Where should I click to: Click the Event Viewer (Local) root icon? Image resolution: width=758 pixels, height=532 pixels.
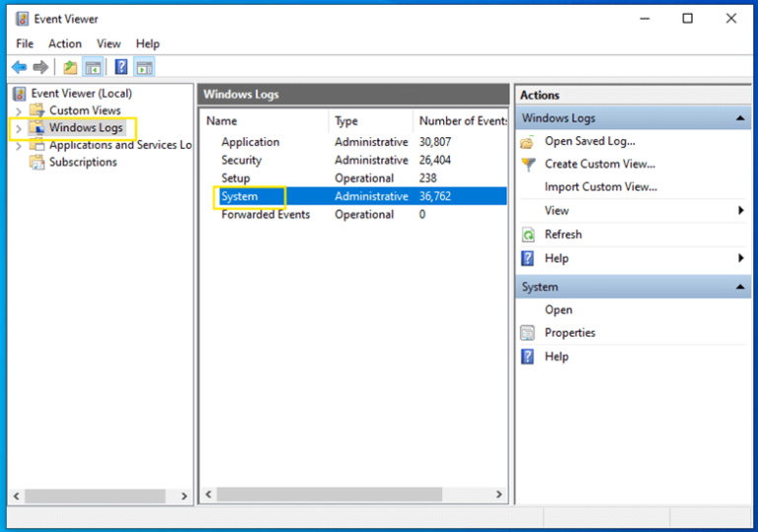pyautogui.click(x=20, y=94)
